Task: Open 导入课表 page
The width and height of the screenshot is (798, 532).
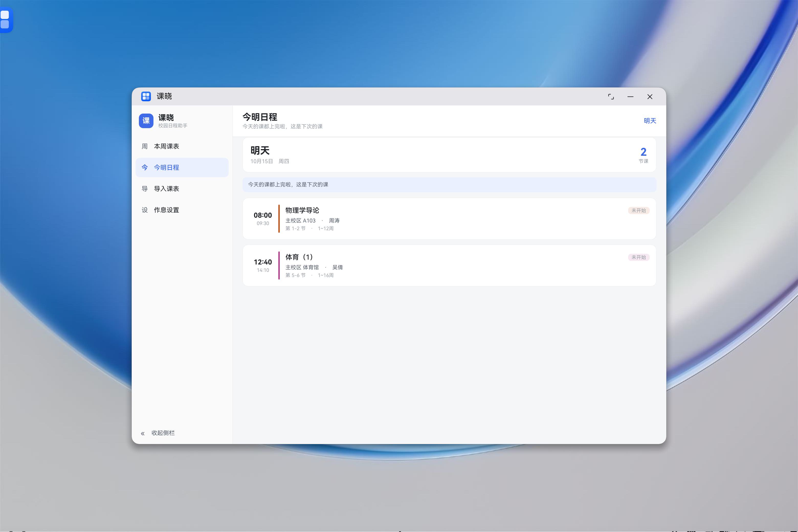Action: pos(182,189)
